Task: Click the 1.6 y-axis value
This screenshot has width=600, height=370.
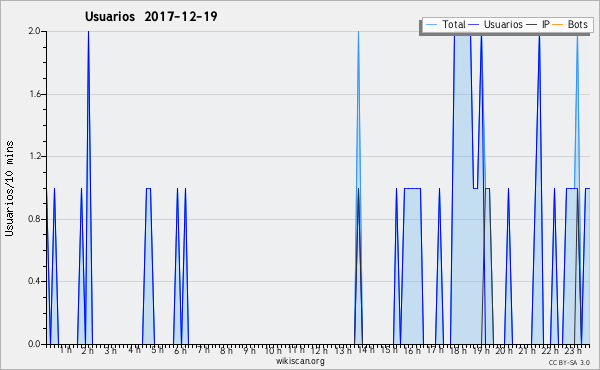Action: pos(34,94)
